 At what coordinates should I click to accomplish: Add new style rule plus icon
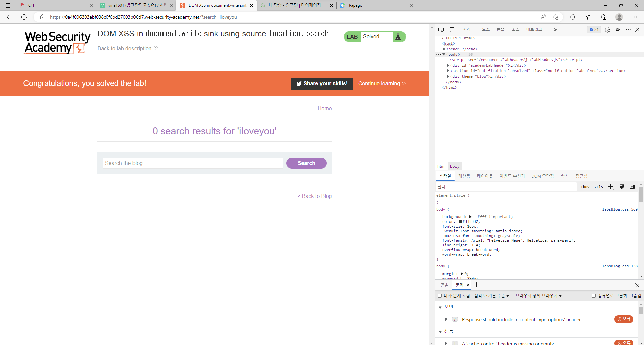coord(611,187)
